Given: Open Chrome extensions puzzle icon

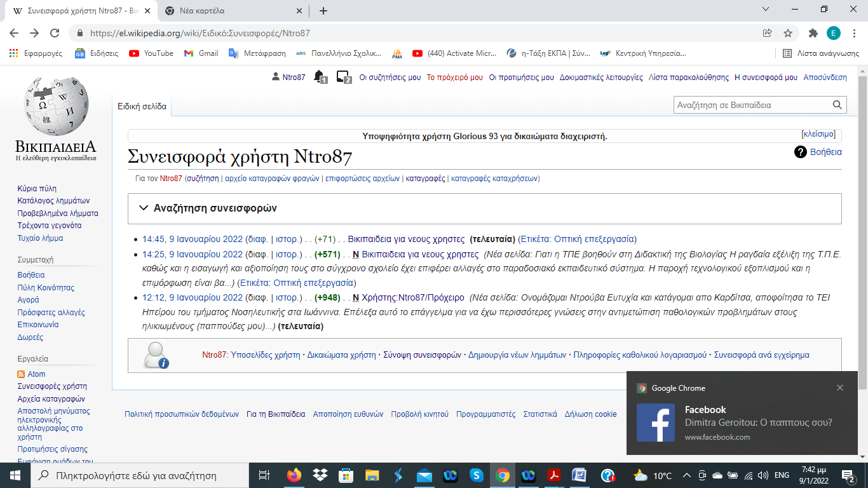Looking at the screenshot, I should [813, 33].
